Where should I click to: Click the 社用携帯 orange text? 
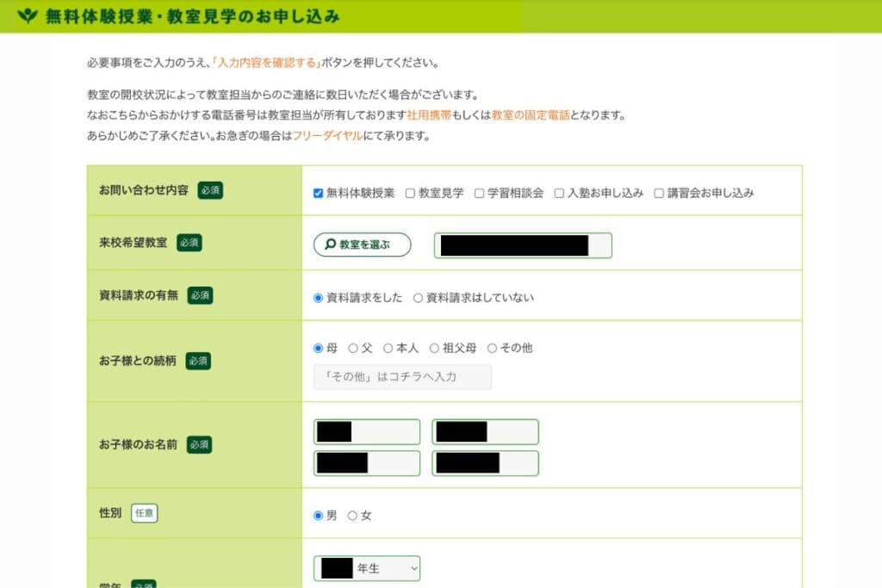pos(429,115)
